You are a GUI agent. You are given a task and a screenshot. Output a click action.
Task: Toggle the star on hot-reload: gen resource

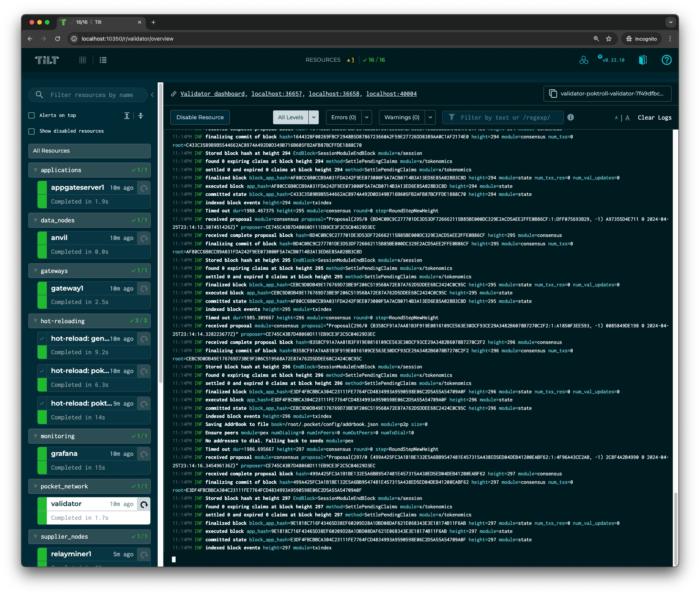42,339
